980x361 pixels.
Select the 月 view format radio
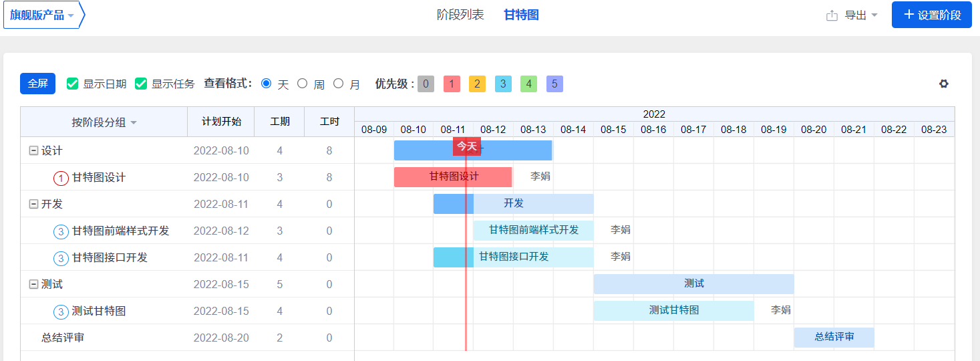(339, 84)
